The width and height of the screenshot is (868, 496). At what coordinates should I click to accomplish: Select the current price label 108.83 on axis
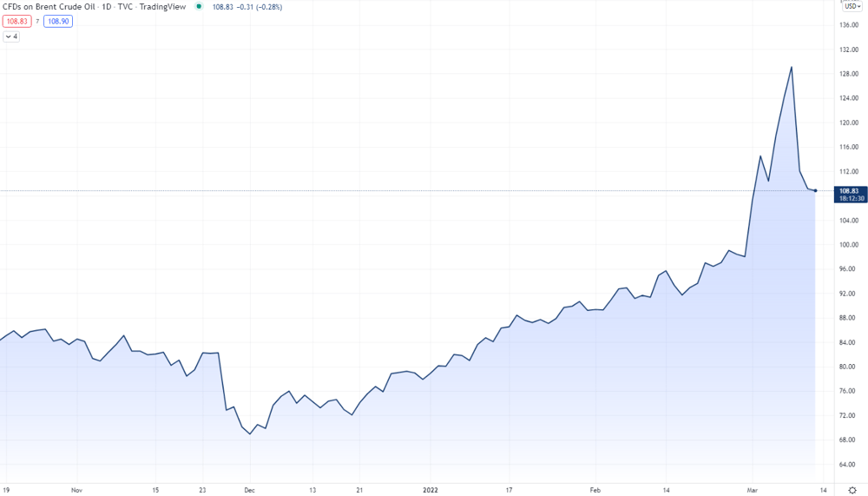(x=851, y=195)
